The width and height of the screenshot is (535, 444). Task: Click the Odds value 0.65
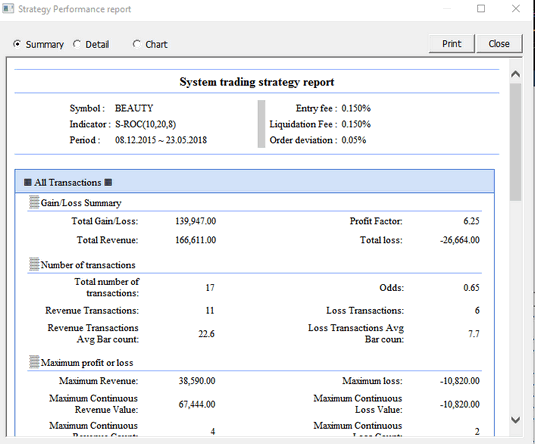tap(471, 288)
